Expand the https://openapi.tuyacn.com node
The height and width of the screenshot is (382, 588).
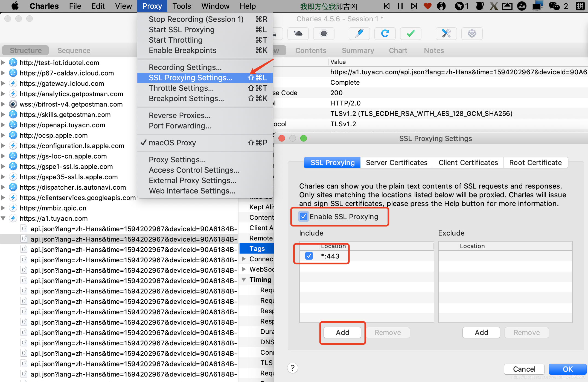point(3,125)
